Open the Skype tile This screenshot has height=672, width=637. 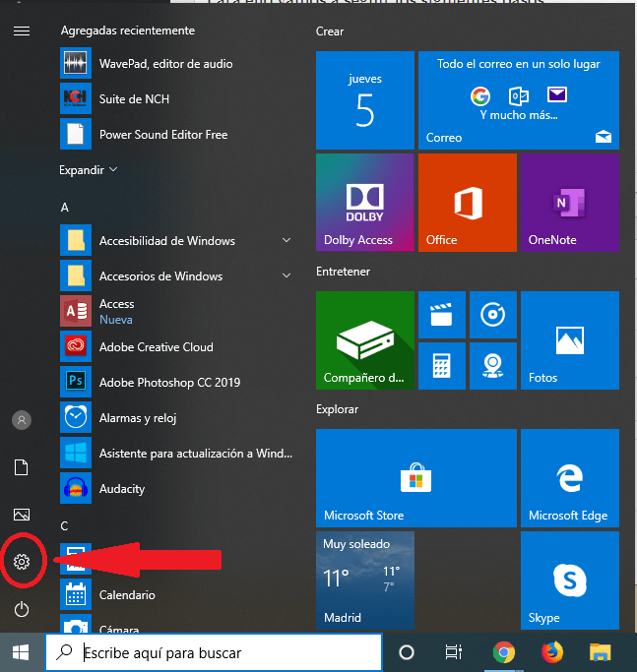[x=570, y=580]
